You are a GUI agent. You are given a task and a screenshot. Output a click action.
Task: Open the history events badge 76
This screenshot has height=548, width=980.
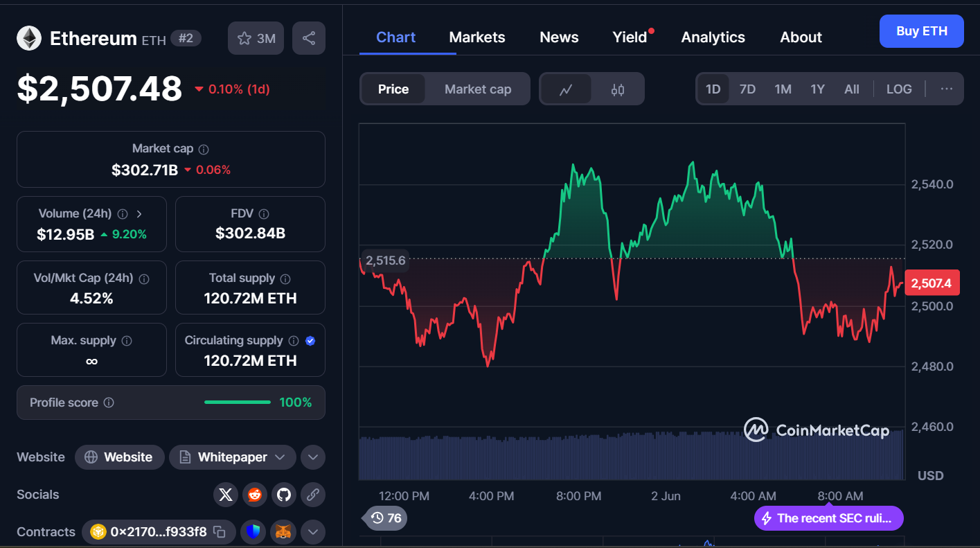coord(386,518)
